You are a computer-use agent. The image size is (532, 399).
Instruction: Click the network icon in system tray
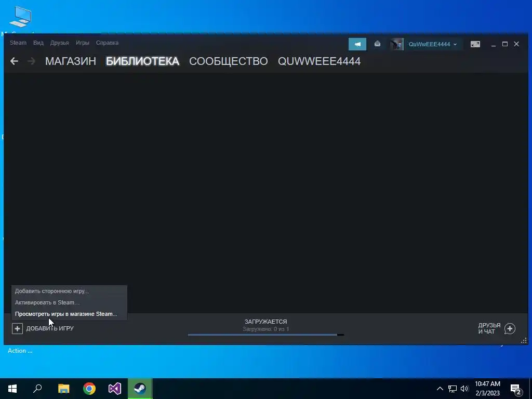pyautogui.click(x=453, y=389)
